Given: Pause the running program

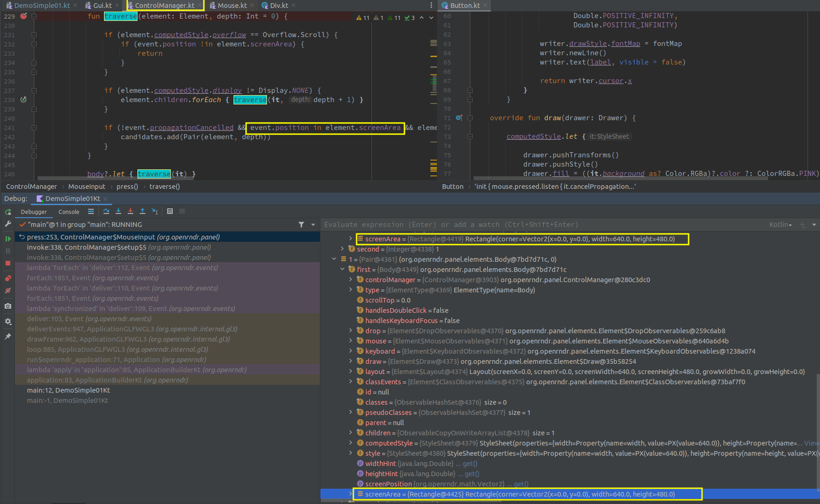Looking at the screenshot, I should [7, 251].
